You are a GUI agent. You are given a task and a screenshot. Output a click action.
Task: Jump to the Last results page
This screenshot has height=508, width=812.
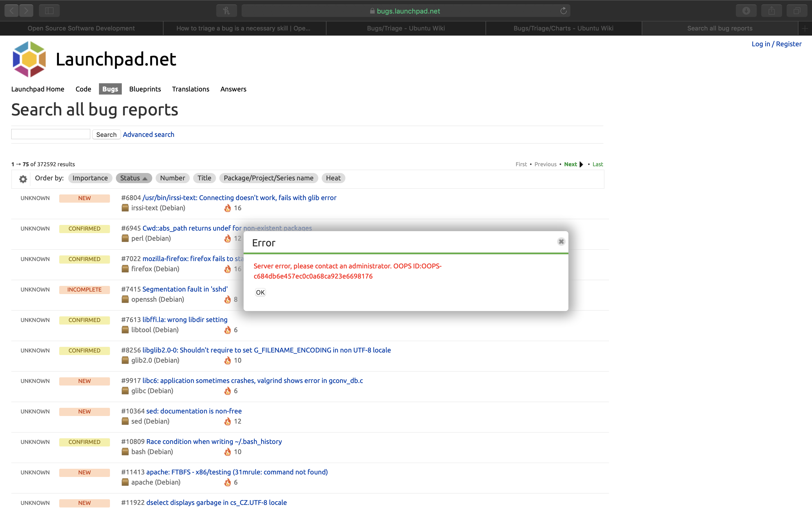click(x=598, y=164)
